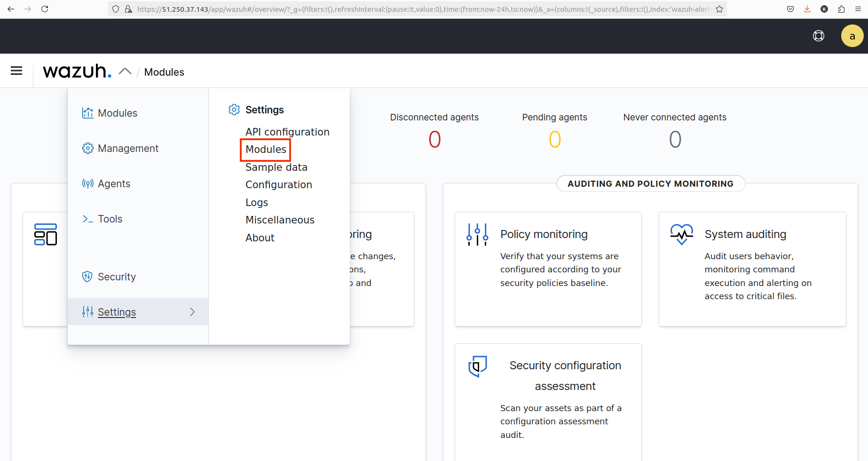Click the dashboard layout icon on left card
Viewport: 868px width, 461px height.
(46, 234)
